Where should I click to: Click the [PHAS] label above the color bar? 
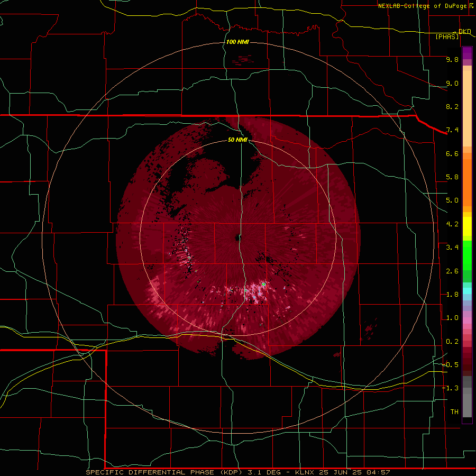447,36
